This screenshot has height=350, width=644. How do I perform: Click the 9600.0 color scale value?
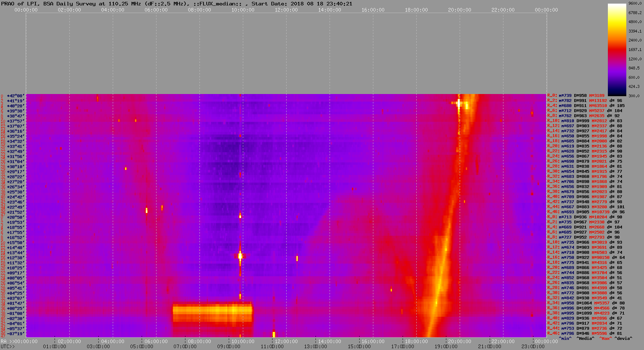pyautogui.click(x=635, y=3)
